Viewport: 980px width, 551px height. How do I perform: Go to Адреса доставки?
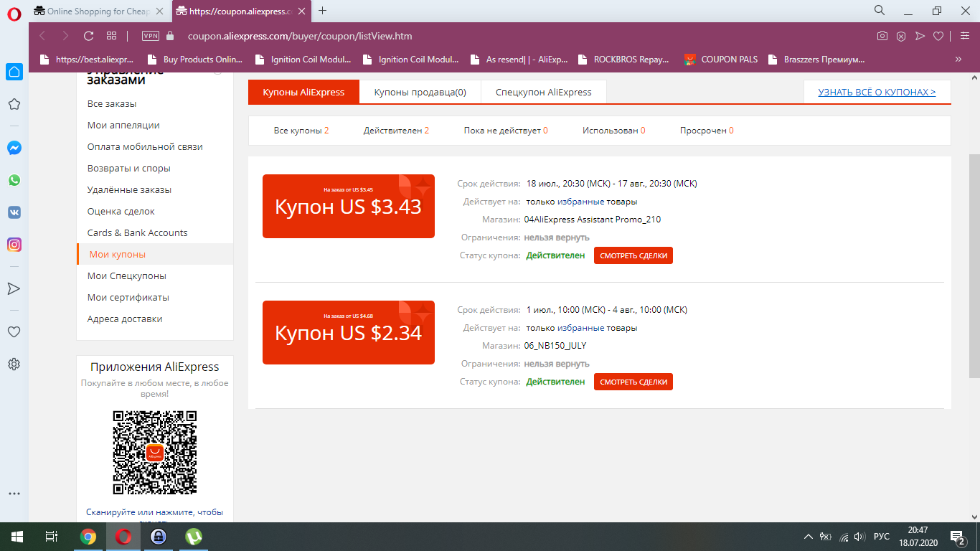[x=125, y=319]
